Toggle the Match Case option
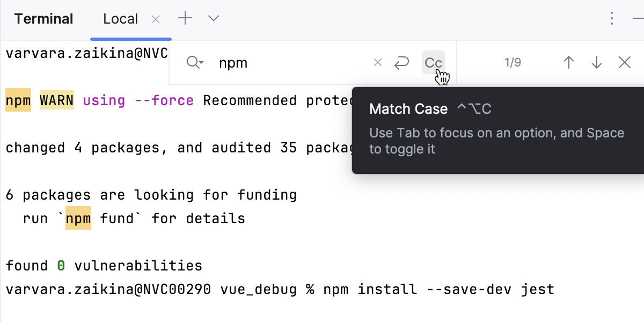This screenshot has width=644, height=322. click(433, 62)
